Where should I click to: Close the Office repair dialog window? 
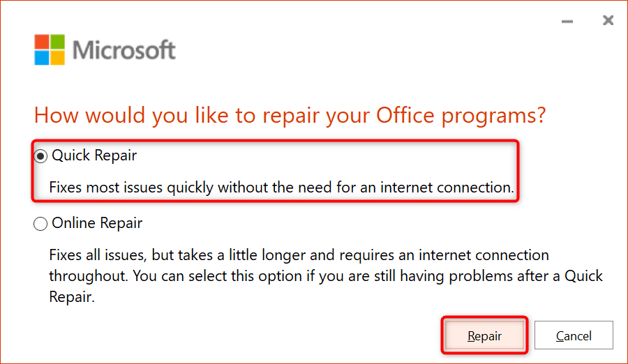pyautogui.click(x=608, y=21)
